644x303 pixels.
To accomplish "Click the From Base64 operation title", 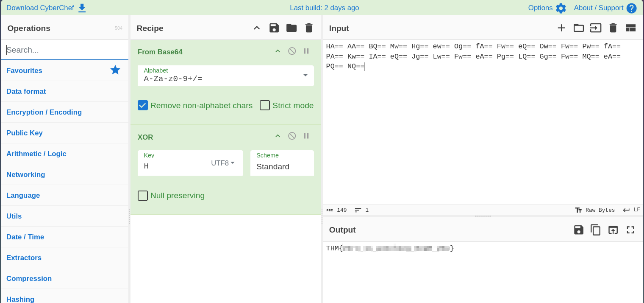I will (x=160, y=52).
